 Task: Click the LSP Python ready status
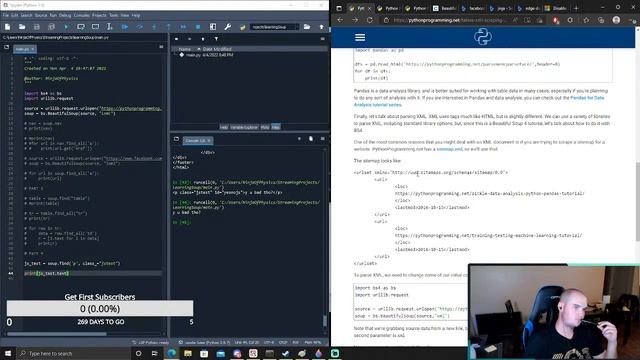(x=151, y=342)
